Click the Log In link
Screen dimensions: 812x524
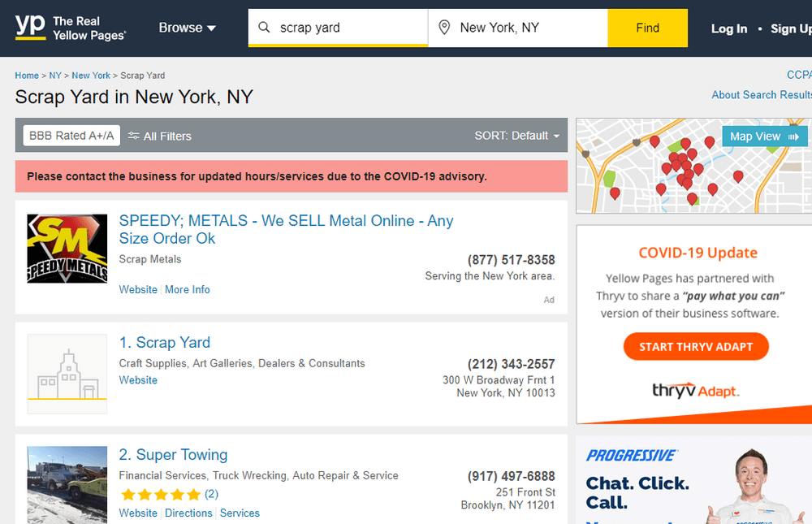(728, 29)
